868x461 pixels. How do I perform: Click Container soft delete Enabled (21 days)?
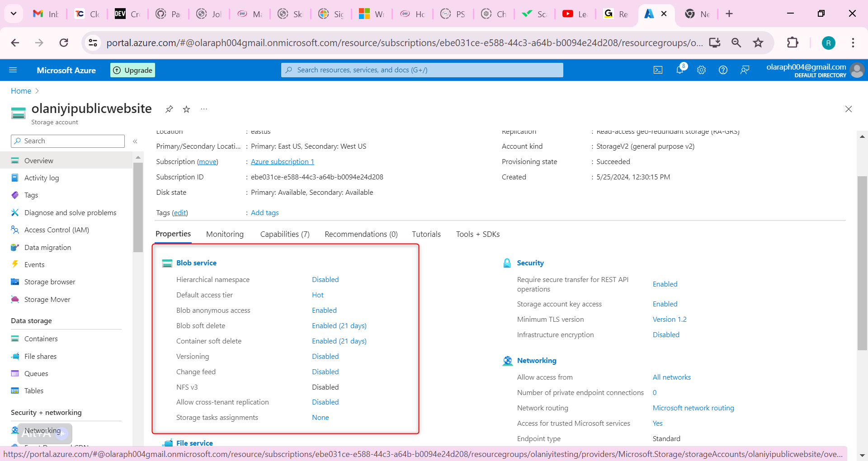[339, 341]
